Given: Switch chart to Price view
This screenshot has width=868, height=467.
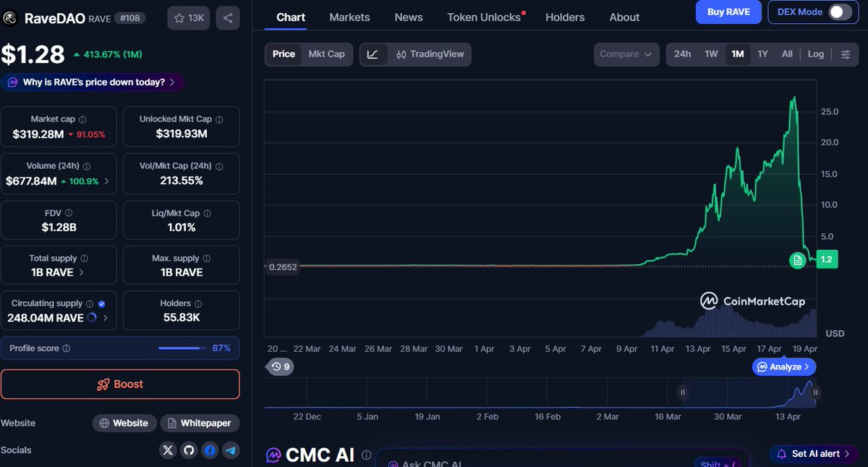Looking at the screenshot, I should point(284,54).
